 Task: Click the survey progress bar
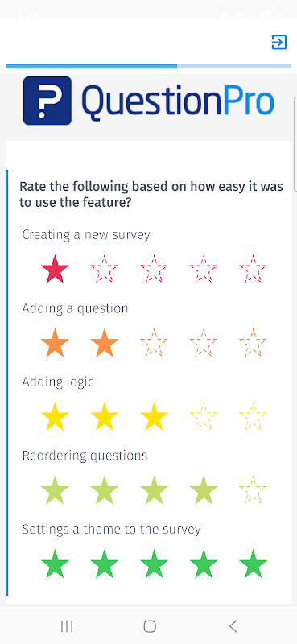pos(148,66)
